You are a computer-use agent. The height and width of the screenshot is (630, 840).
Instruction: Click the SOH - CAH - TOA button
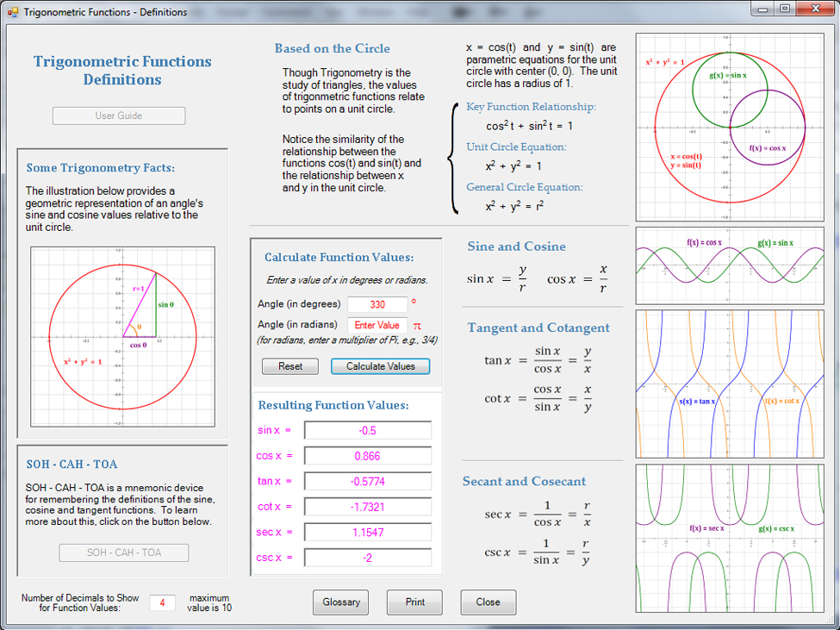(x=123, y=552)
